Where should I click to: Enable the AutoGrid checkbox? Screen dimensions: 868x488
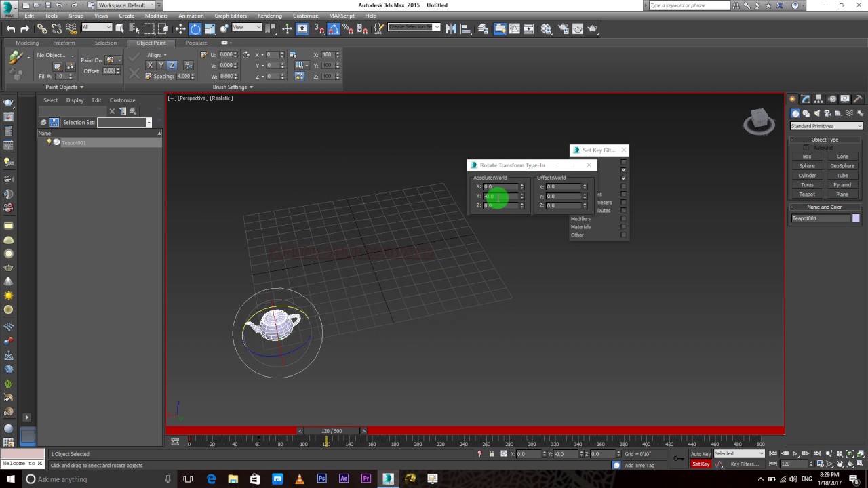click(x=806, y=148)
